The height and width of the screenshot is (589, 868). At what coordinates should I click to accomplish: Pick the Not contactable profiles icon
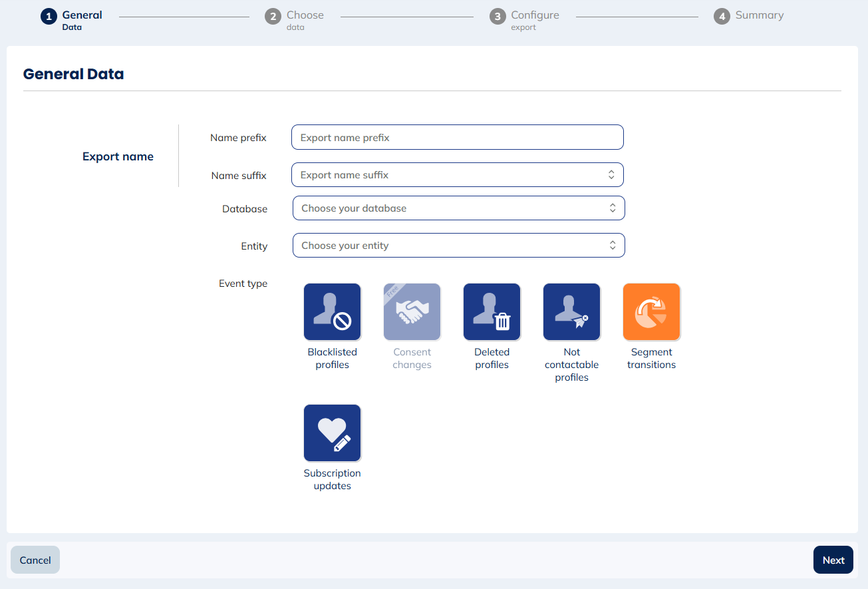coord(571,312)
